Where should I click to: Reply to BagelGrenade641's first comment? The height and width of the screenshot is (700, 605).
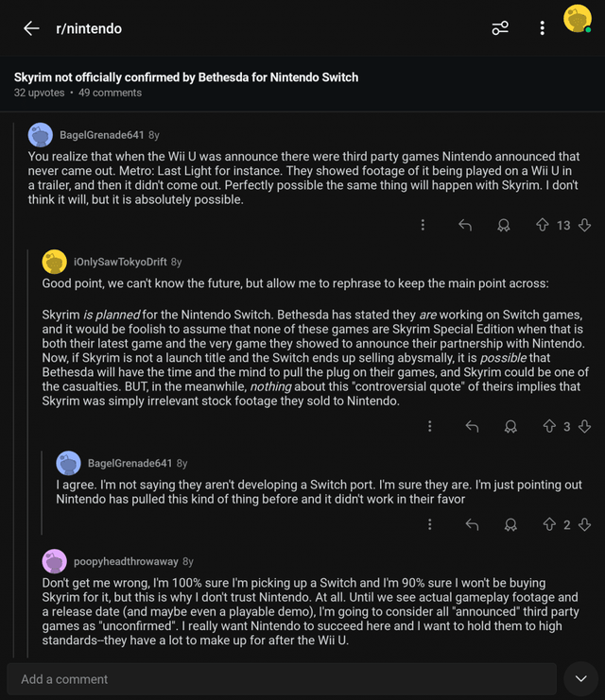(x=465, y=225)
